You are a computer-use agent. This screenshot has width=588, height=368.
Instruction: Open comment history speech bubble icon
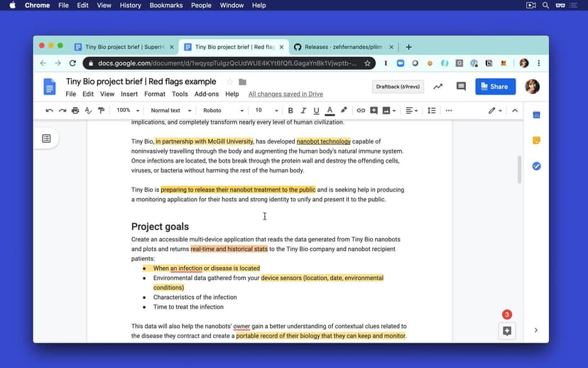pos(461,87)
